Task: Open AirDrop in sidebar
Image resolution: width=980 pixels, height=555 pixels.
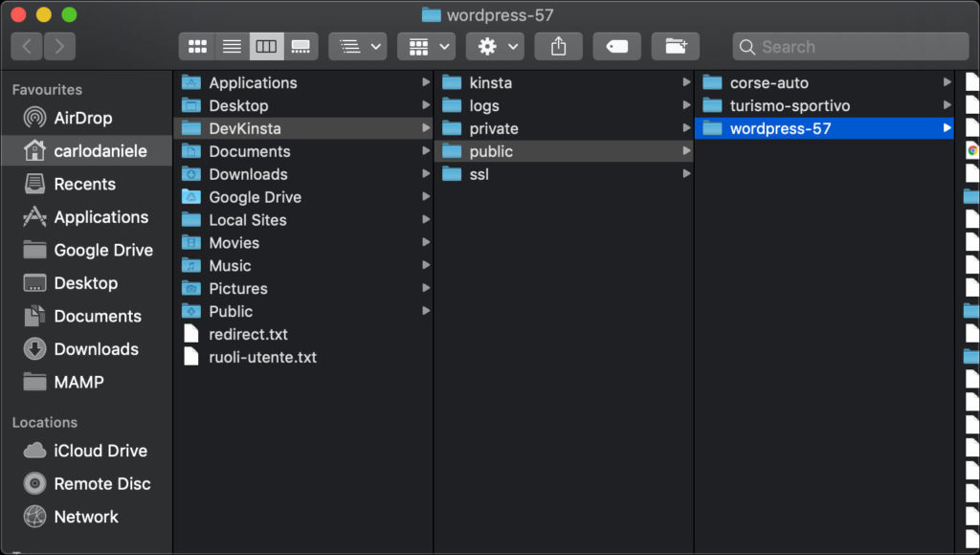Action: [86, 118]
